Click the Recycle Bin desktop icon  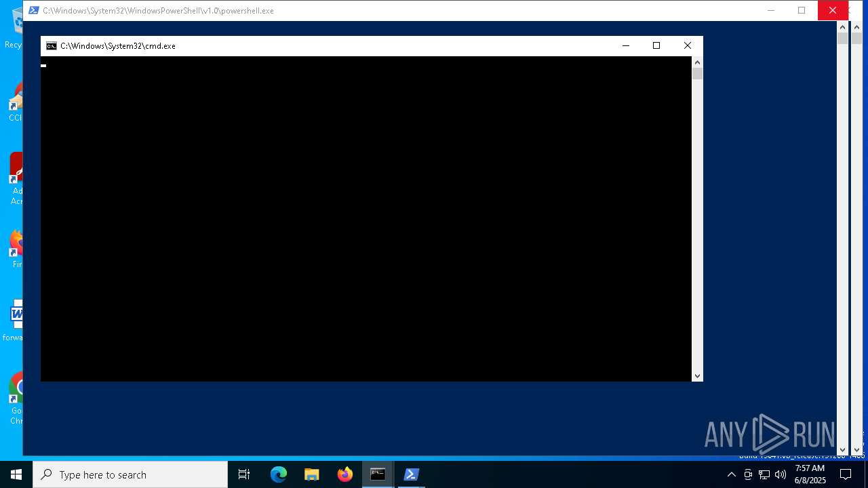coord(13,28)
